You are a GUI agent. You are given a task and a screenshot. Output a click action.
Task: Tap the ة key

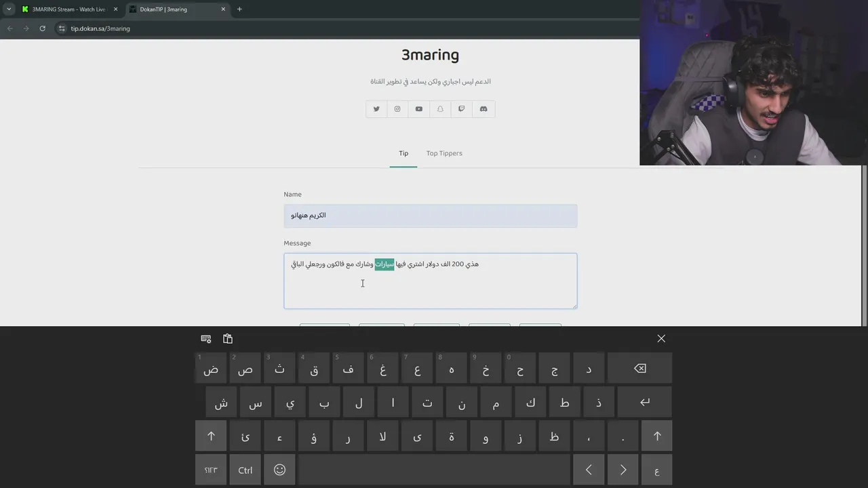(451, 436)
